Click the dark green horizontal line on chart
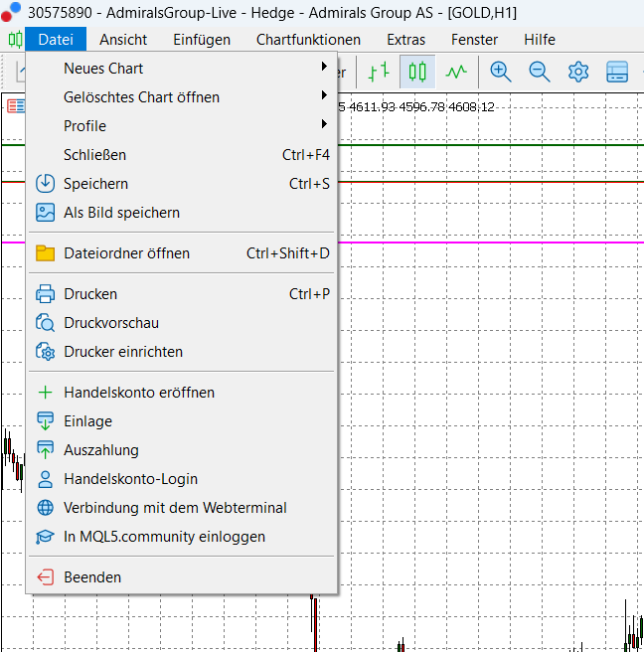Screen dimensions: 644x652 click(x=491, y=145)
